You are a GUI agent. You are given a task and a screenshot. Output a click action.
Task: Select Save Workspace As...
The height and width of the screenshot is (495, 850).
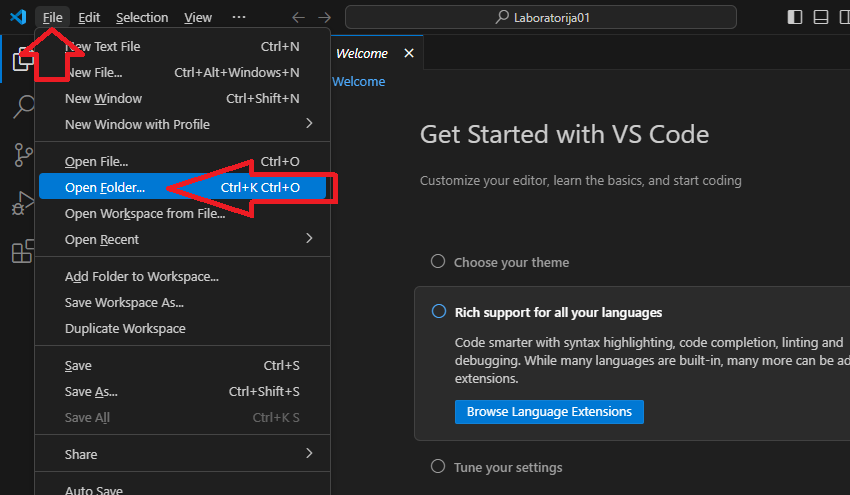point(182,303)
